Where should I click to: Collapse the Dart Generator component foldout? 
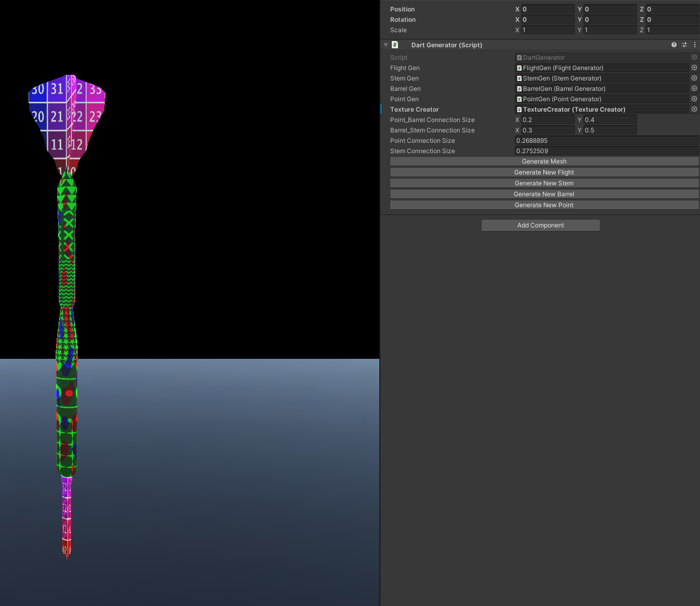coord(386,45)
